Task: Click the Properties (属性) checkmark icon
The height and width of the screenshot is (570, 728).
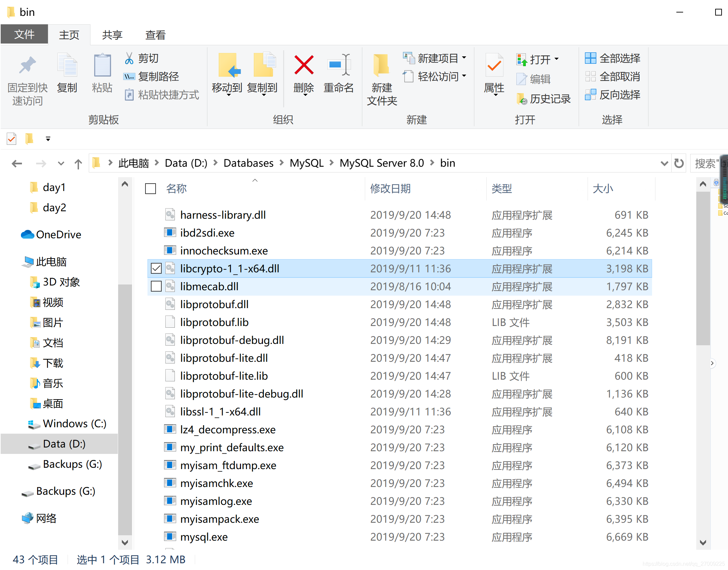Action: pyautogui.click(x=494, y=65)
